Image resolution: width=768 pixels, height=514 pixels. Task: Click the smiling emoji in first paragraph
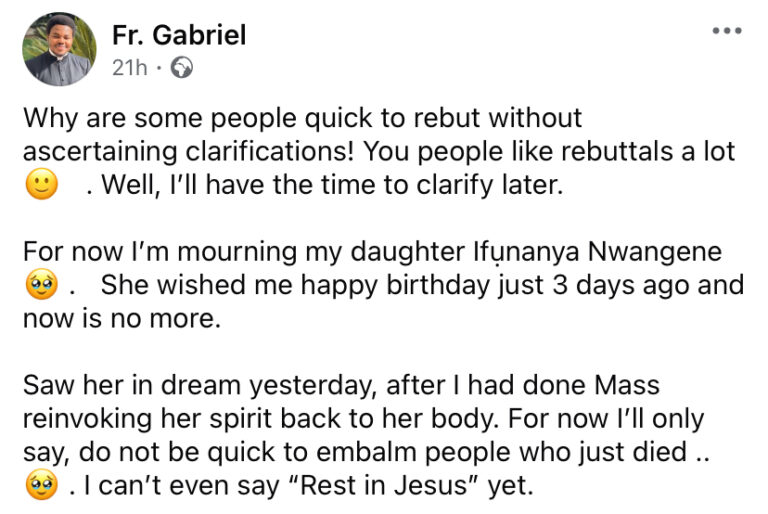[41, 186]
